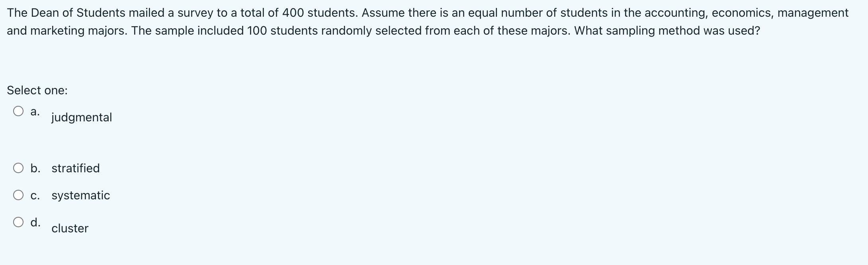Select the radio button for option a
The image size is (868, 265).
click(18, 111)
